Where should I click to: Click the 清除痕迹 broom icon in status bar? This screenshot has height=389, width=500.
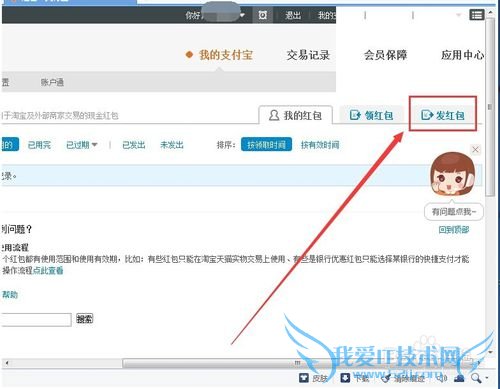tap(386, 378)
